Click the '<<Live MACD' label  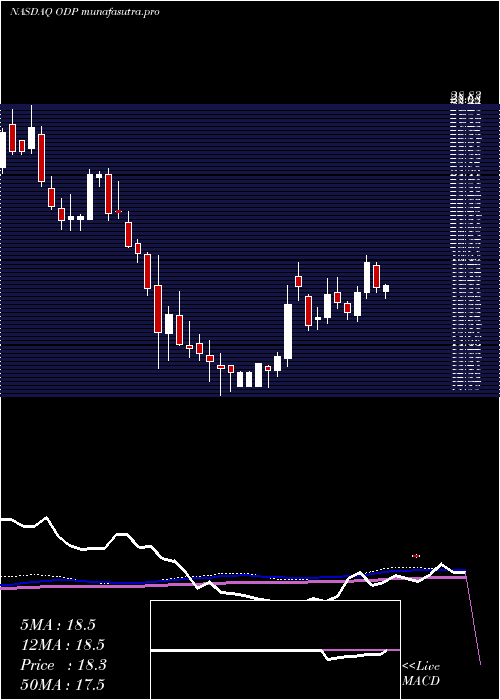coord(421,674)
